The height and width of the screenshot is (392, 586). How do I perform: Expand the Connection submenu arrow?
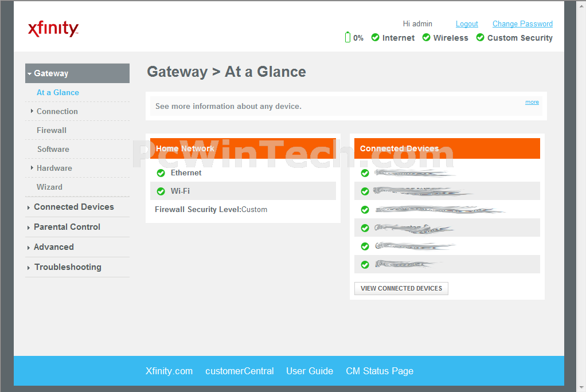(x=32, y=111)
